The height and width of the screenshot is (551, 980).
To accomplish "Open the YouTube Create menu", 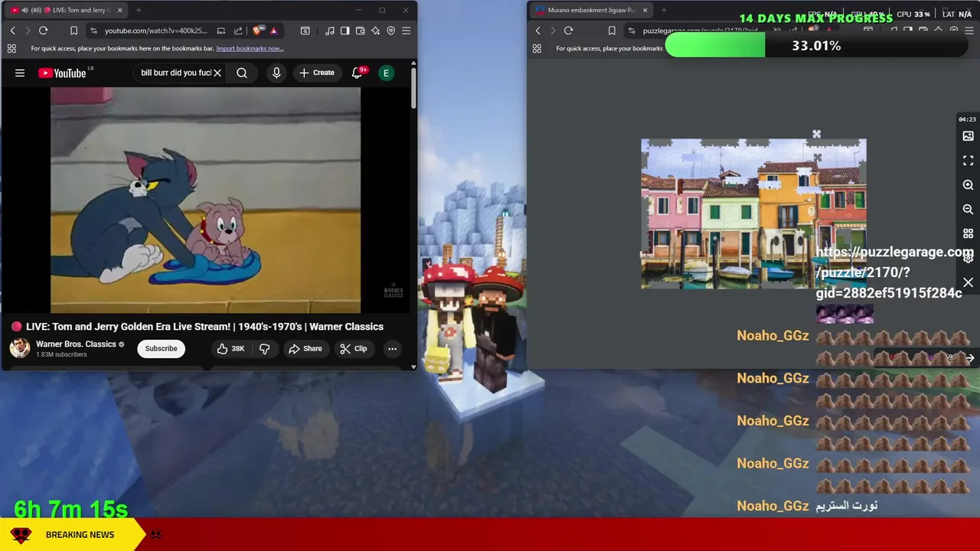I will tap(317, 73).
